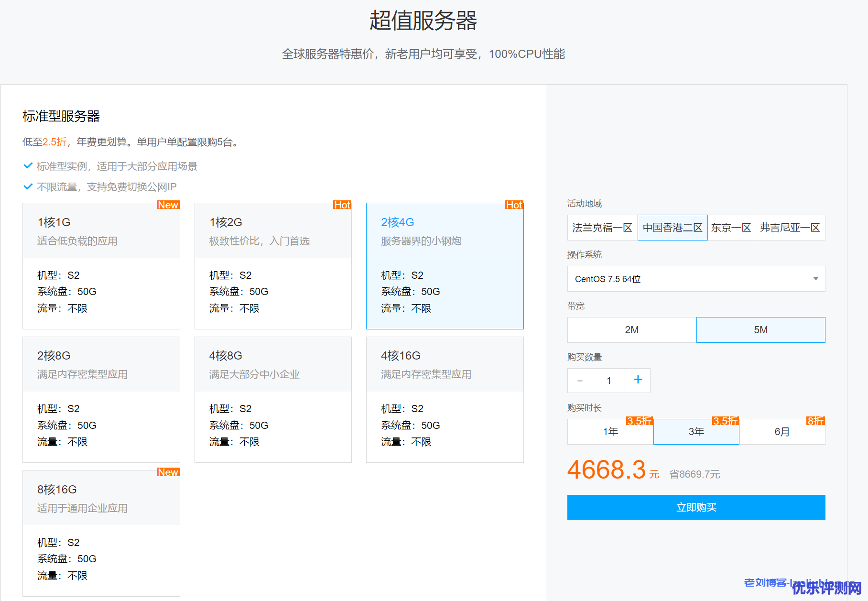This screenshot has width=868, height=601.
Task: Pick the 2核8G server configuration
Action: [101, 399]
